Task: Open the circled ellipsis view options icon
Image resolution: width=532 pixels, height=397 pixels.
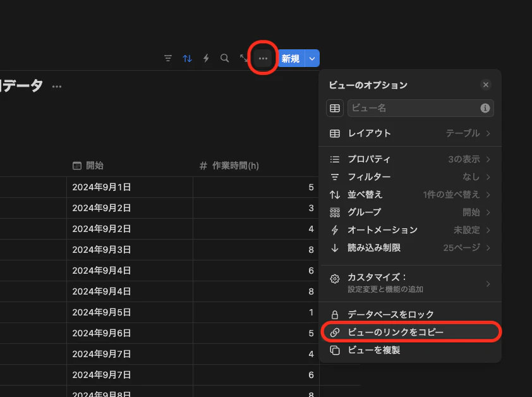Action: pyautogui.click(x=263, y=58)
